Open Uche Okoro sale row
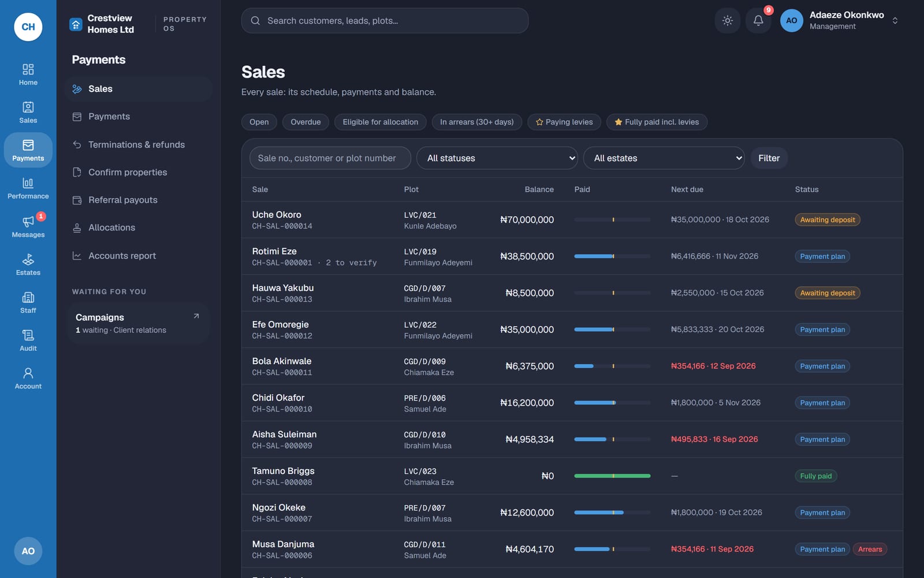Viewport: 924px width, 578px height. point(572,220)
